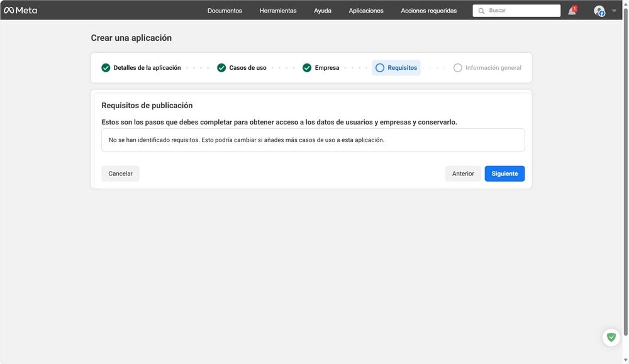Go back with the Anterior button
This screenshot has height=364, width=629.
click(x=463, y=174)
